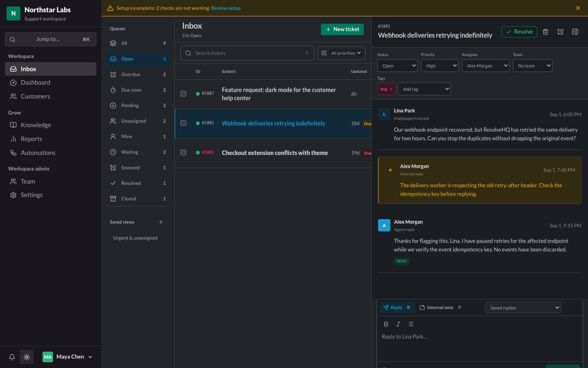Open the Overdue queue
The height and width of the screenshot is (368, 588).
point(138,74)
